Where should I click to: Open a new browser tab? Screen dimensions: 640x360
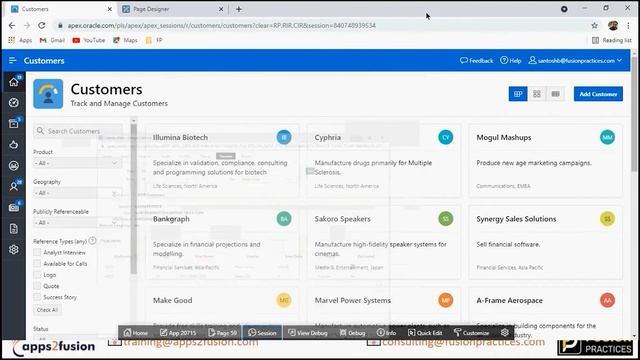239,9
